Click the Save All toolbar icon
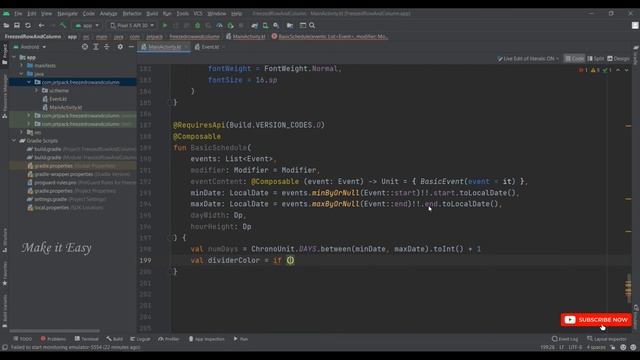 pyautogui.click(x=17, y=25)
